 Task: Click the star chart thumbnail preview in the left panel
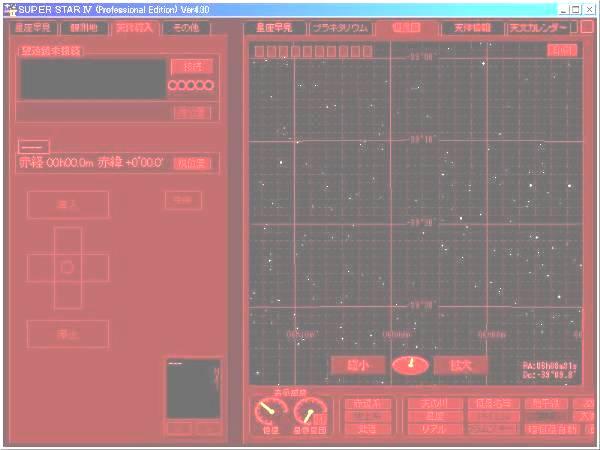click(x=194, y=389)
